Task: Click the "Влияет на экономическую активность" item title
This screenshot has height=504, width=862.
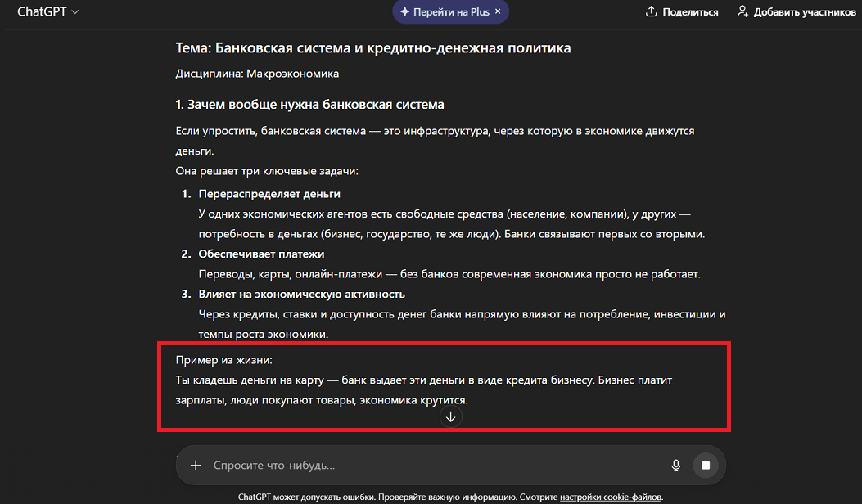Action: tap(301, 294)
